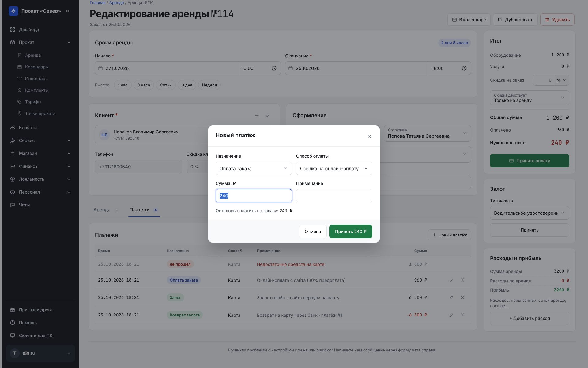This screenshot has height=368, width=588.
Task: Open discount unit % dropdown
Action: [x=562, y=80]
